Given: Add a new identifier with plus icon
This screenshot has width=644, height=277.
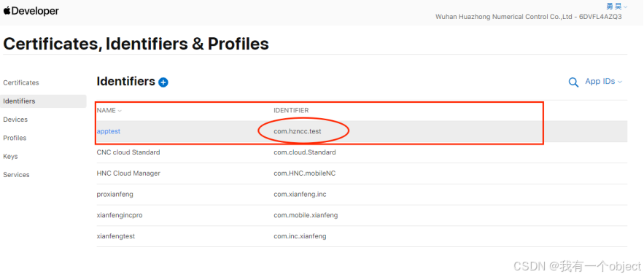Looking at the screenshot, I should point(163,82).
